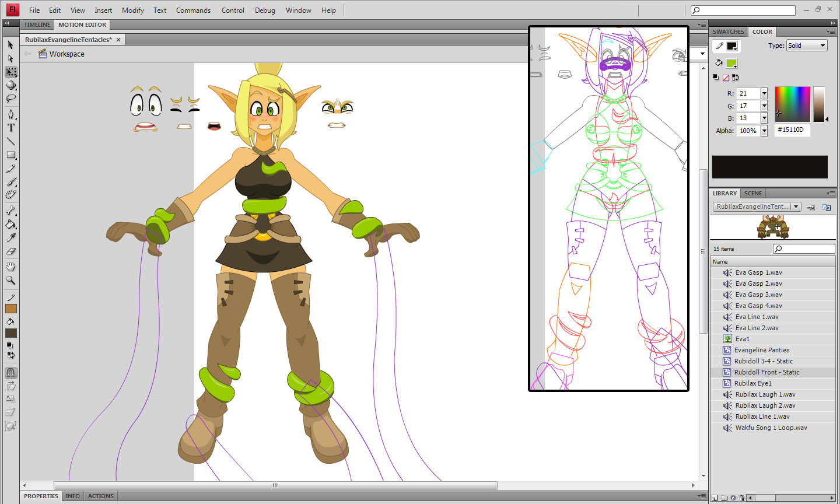
Task: Select the Hand tool
Action: [11, 267]
